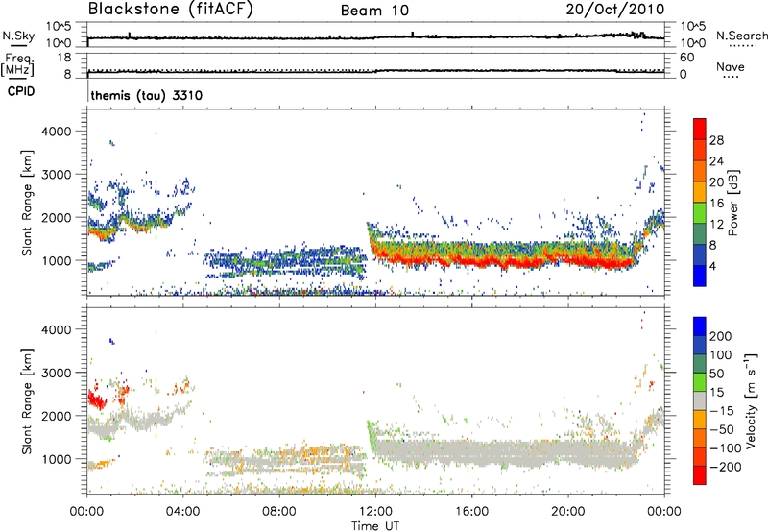Click the 'Velocity [m s⁻¹]' colorbar title

tap(751, 399)
